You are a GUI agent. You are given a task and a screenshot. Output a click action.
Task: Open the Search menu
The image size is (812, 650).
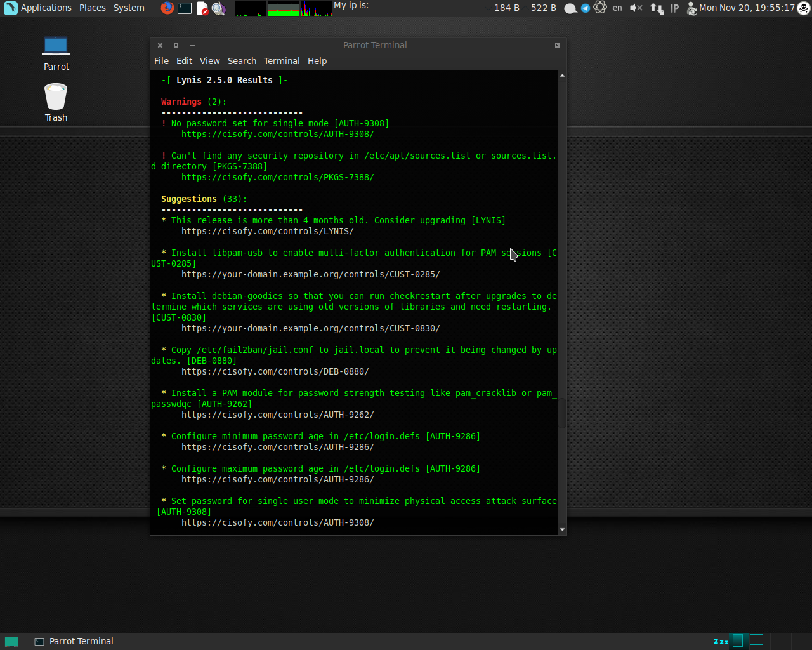pos(242,61)
